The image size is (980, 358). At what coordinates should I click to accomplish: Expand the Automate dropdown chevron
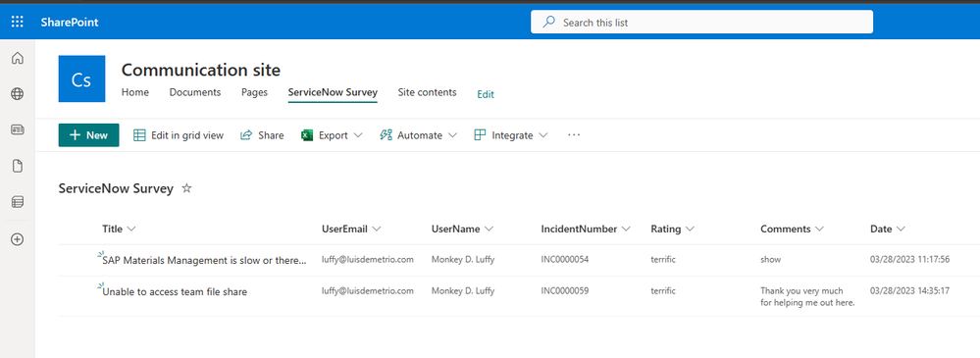click(452, 135)
